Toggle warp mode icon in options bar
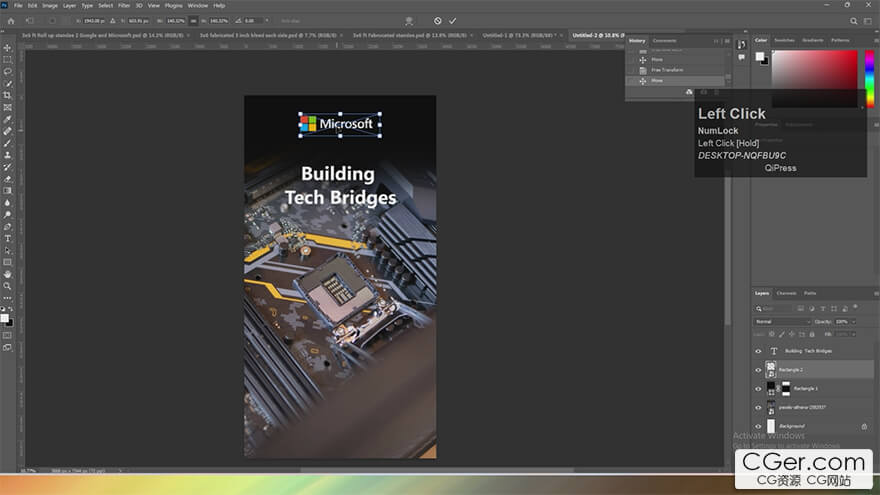 pyautogui.click(x=409, y=21)
